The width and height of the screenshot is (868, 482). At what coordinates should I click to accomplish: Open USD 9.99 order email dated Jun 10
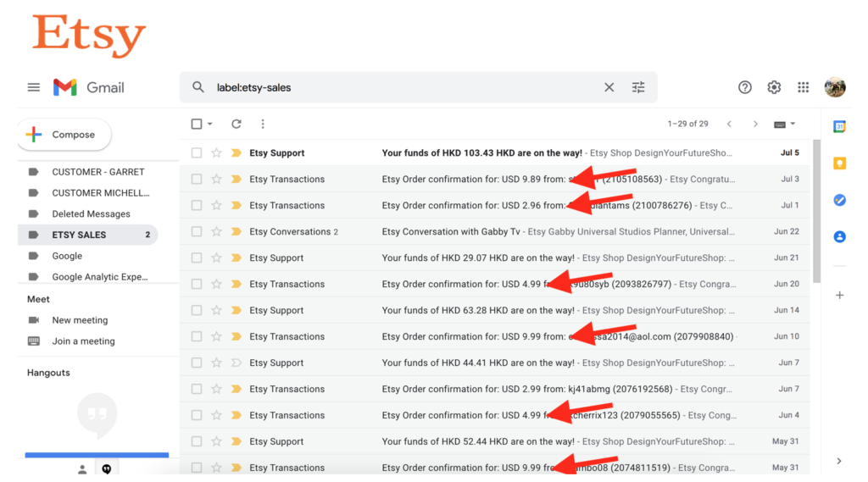495,336
